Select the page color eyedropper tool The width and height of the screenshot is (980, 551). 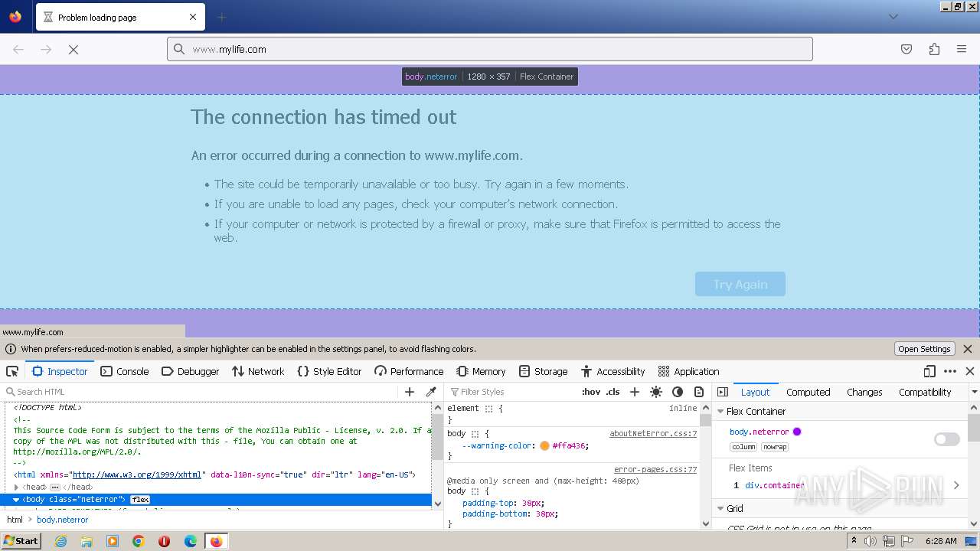pos(431,392)
